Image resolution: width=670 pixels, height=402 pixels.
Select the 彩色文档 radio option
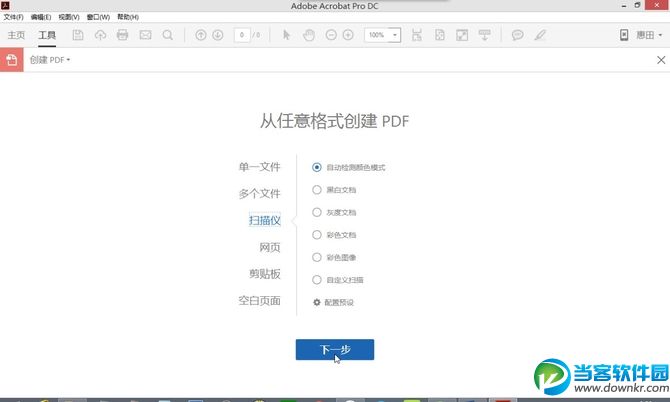click(317, 235)
